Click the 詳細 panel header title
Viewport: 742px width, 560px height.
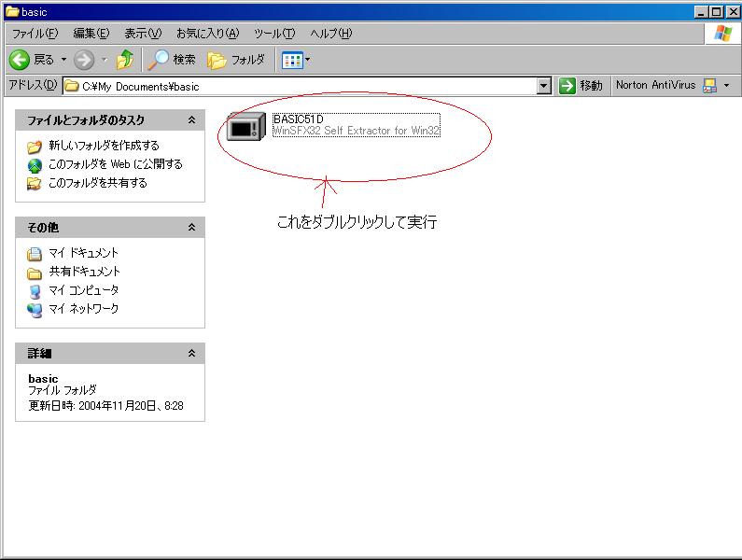(x=39, y=353)
